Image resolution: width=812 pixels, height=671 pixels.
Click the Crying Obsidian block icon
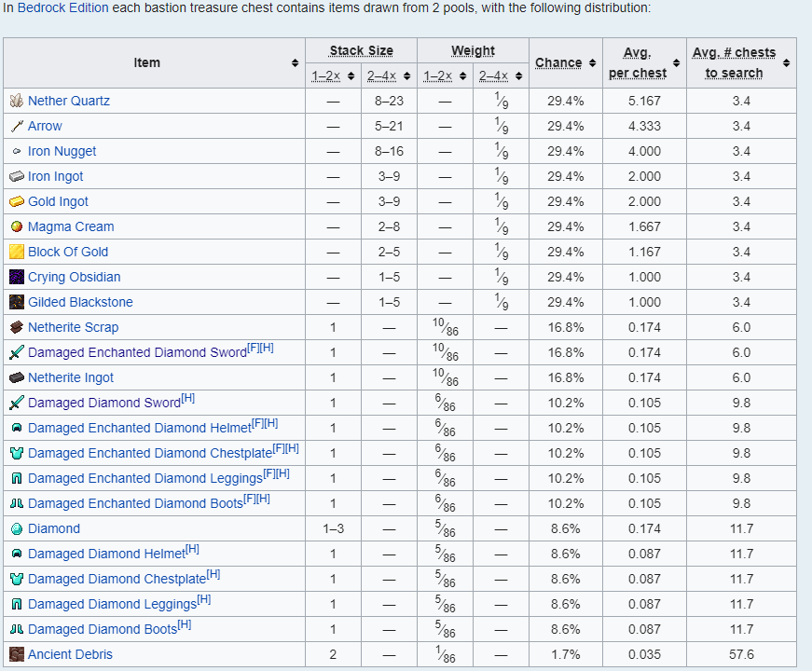[x=16, y=277]
